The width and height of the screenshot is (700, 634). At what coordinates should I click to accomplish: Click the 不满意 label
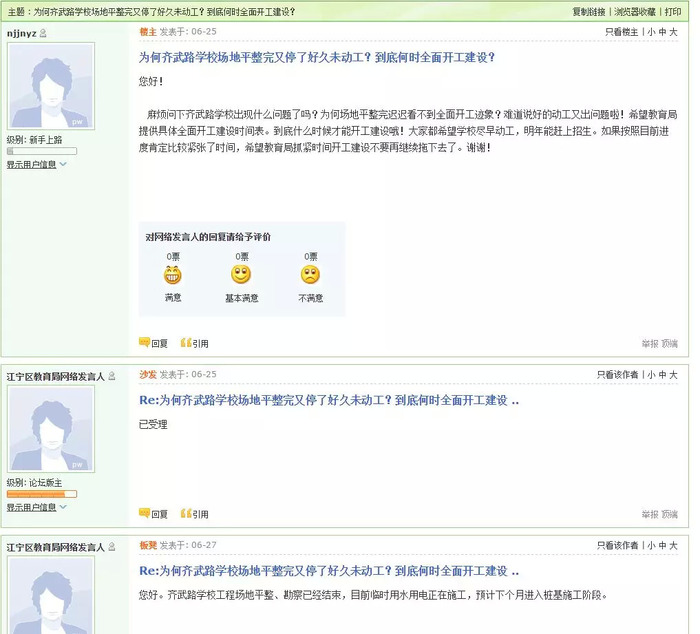coord(310,298)
